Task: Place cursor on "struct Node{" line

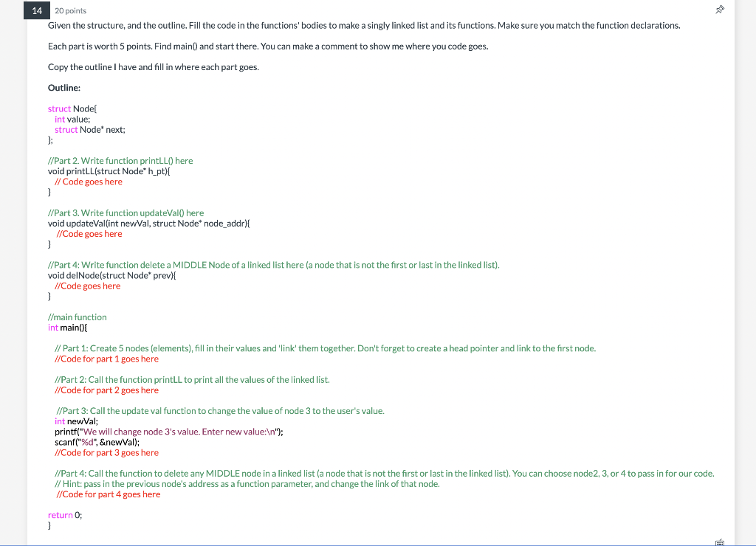Action: [x=72, y=109]
